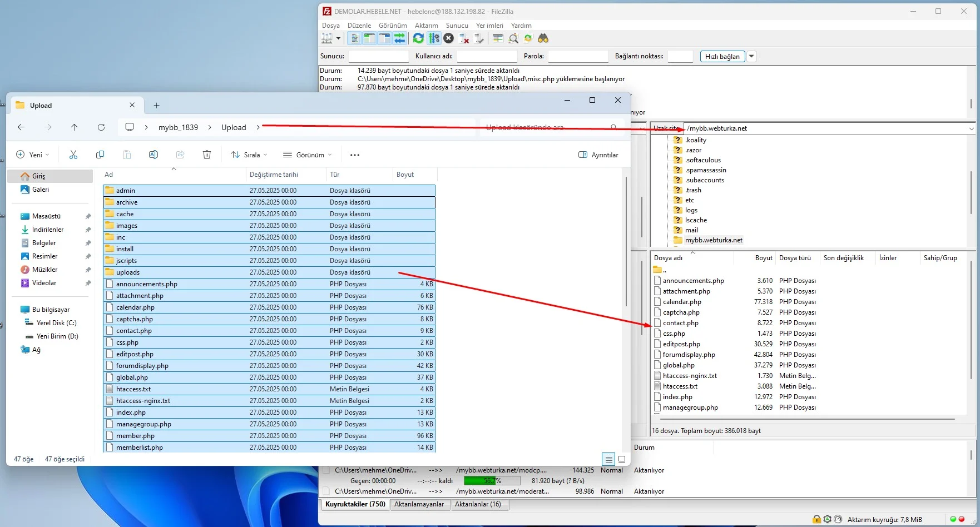Open remote site path dropdown
This screenshot has width=980, height=527.
[x=971, y=128]
